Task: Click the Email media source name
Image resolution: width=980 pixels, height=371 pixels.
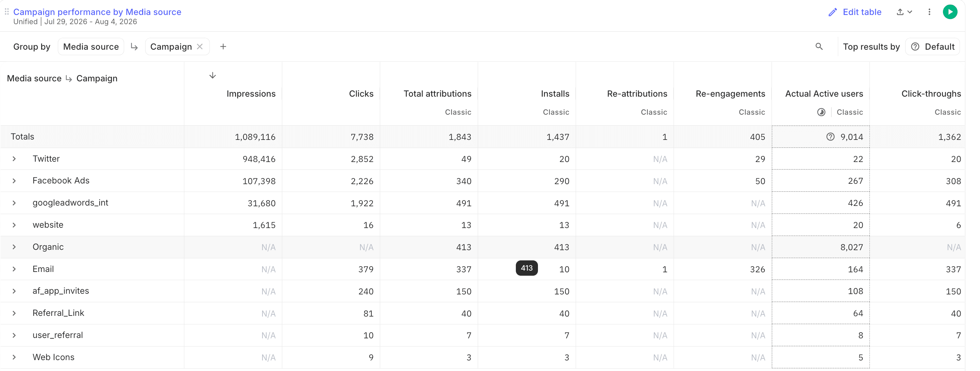Action: (43, 269)
